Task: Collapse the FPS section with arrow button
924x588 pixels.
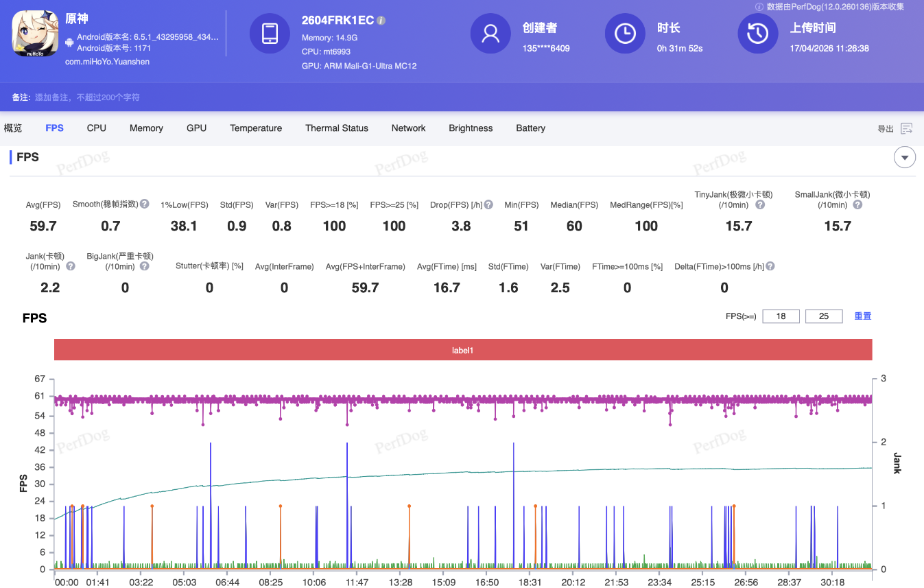Action: coord(905,158)
